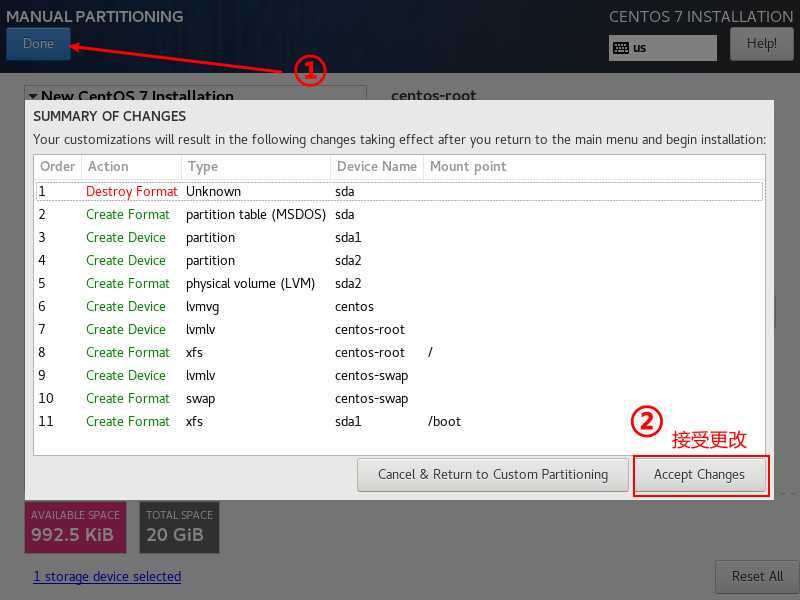Image resolution: width=800 pixels, height=600 pixels.
Task: Click the SUMMARY OF CHANGES title
Action: (110, 116)
